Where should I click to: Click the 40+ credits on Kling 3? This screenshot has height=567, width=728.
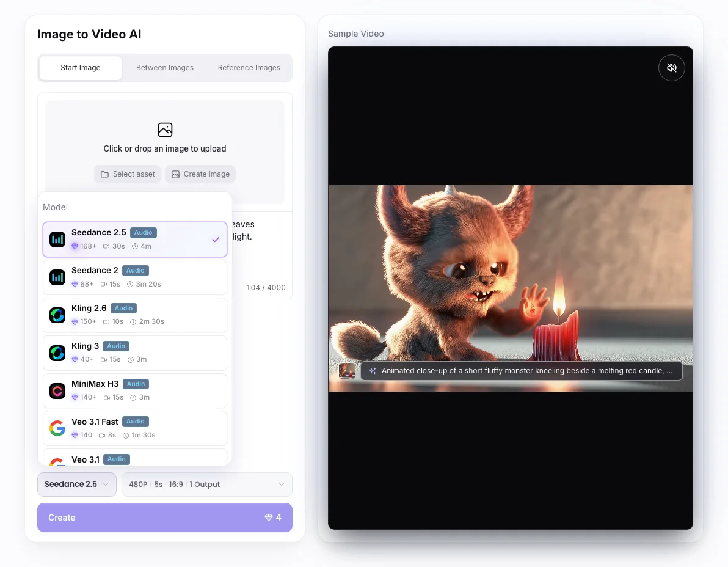point(87,359)
